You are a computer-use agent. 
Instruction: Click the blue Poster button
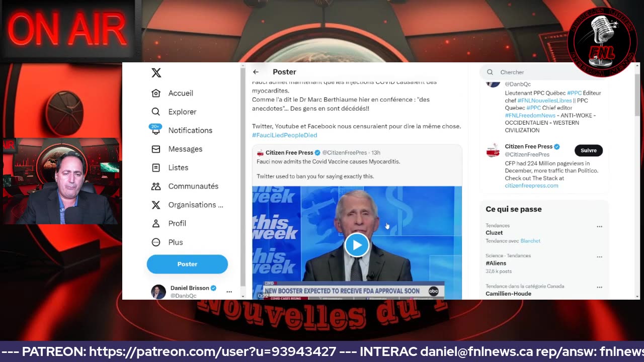(x=187, y=264)
